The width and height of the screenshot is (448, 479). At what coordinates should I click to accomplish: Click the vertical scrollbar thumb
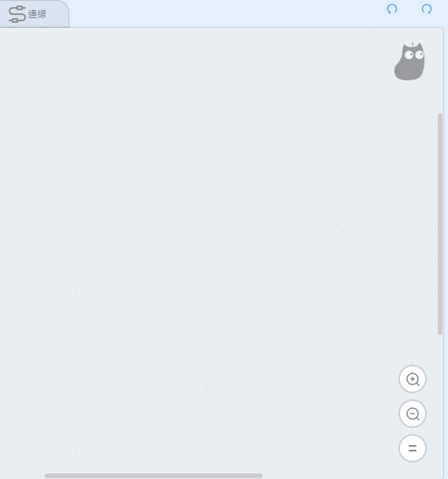(440, 225)
